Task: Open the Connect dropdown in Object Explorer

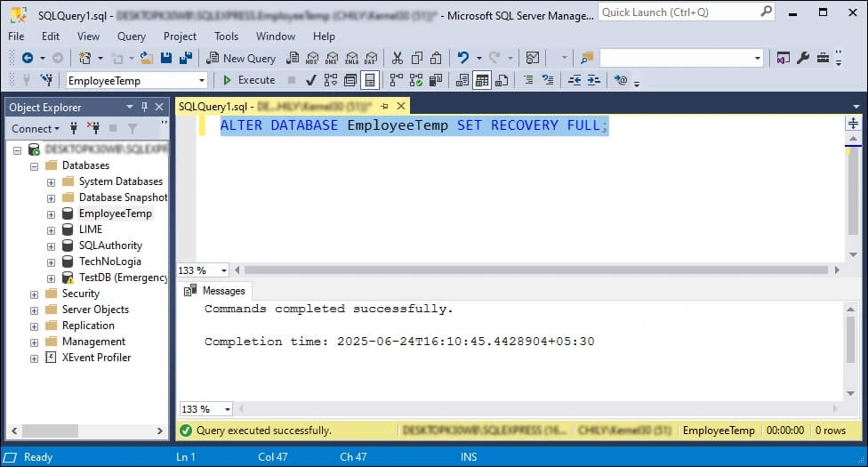Action: click(36, 128)
